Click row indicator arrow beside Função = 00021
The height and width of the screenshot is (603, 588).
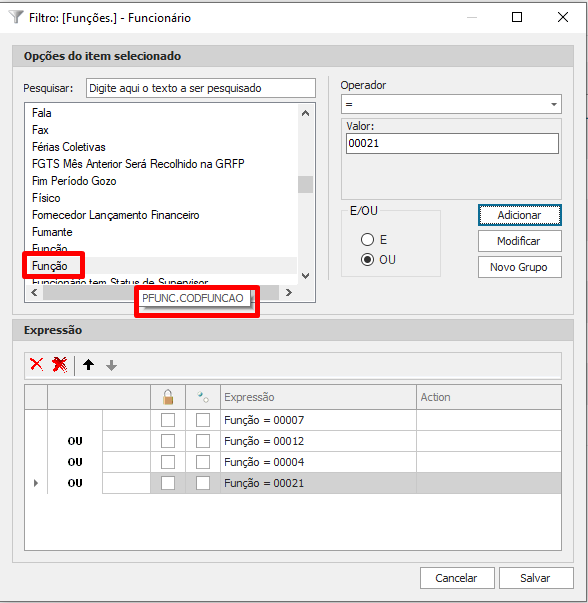[x=36, y=483]
